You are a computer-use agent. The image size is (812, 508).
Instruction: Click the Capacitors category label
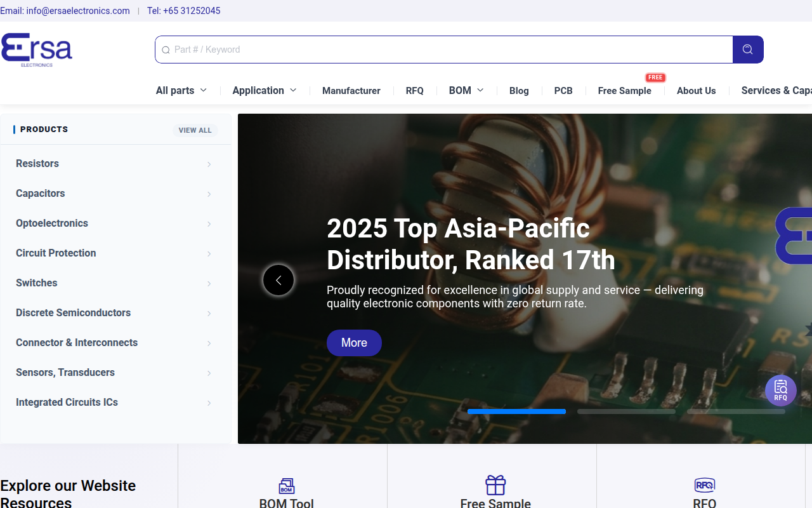click(x=41, y=193)
